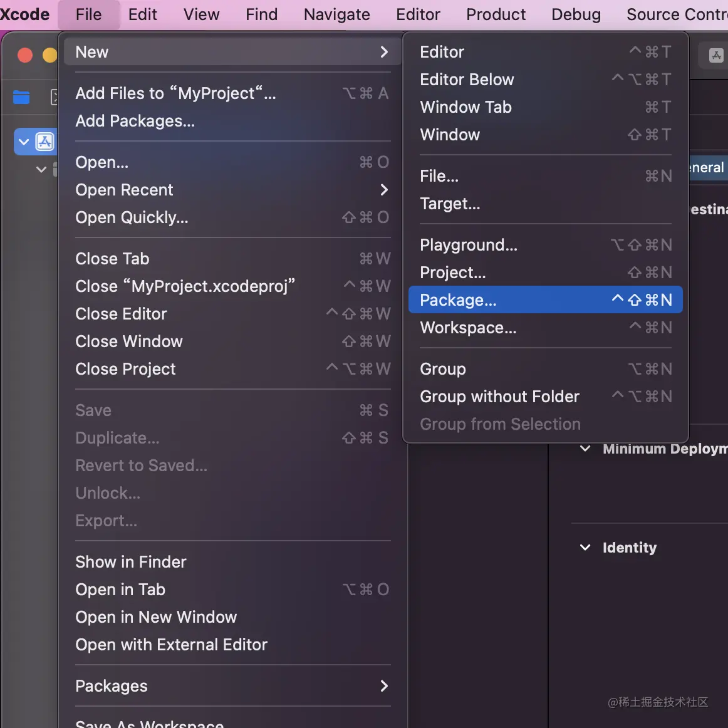
Task: Expand the Packages submenu
Action: 232,686
